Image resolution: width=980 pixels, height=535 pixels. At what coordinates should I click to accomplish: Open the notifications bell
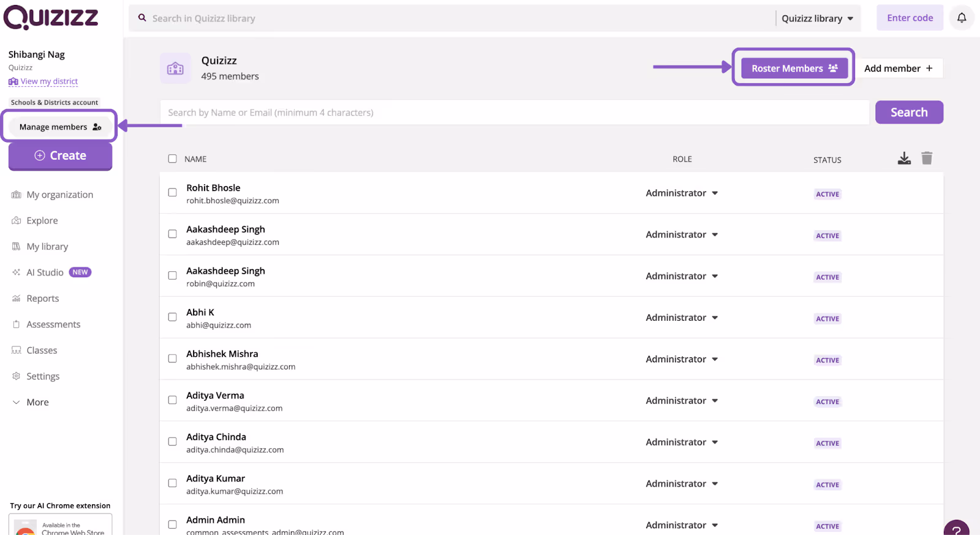(x=962, y=18)
